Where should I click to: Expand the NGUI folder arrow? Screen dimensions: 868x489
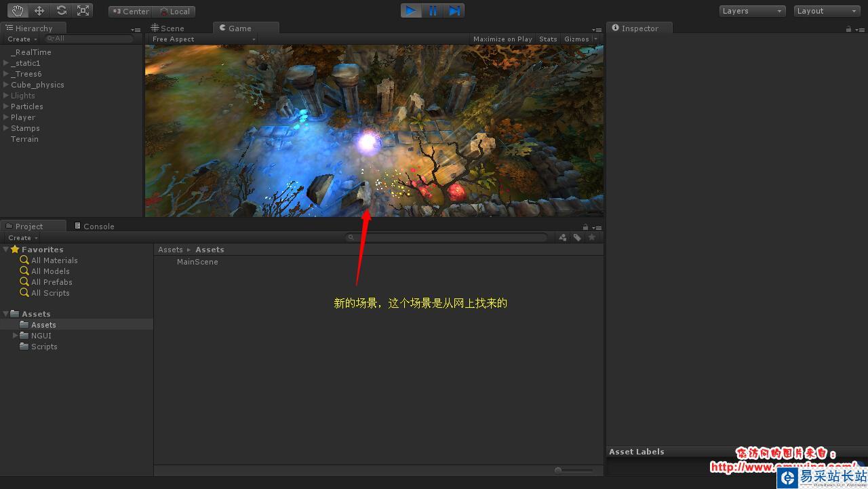pyautogui.click(x=16, y=336)
